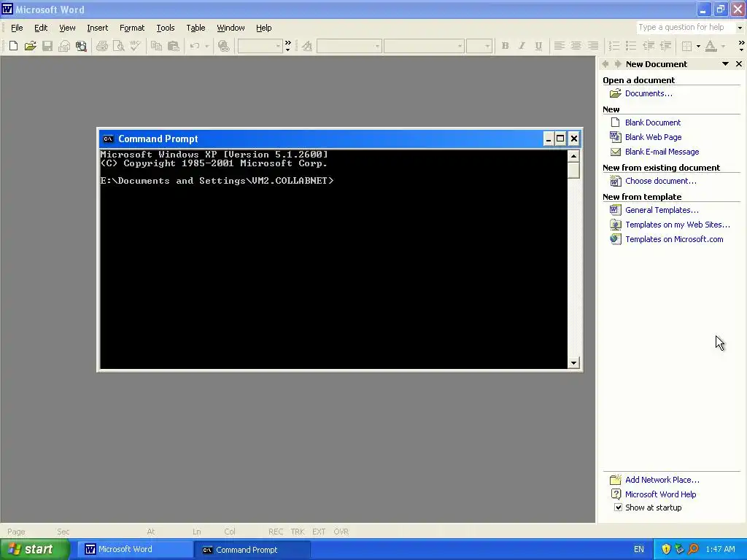Open the Table menu
The height and width of the screenshot is (560, 747).
point(196,28)
